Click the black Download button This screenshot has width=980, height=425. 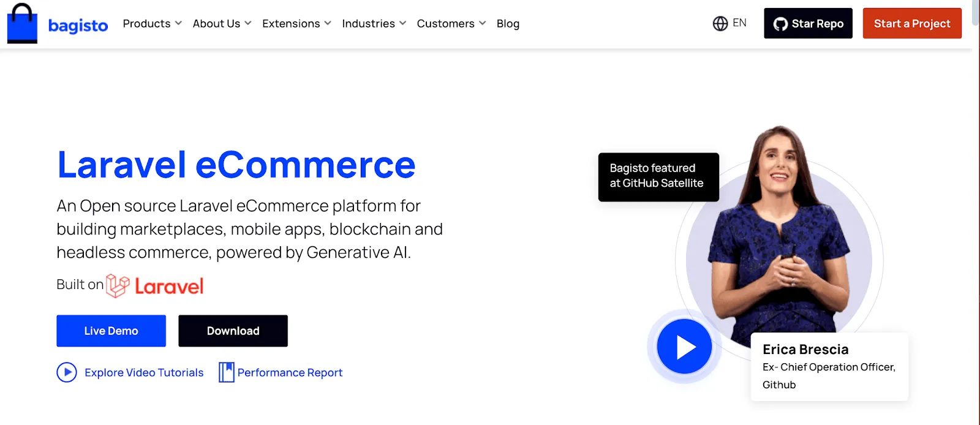click(x=233, y=331)
